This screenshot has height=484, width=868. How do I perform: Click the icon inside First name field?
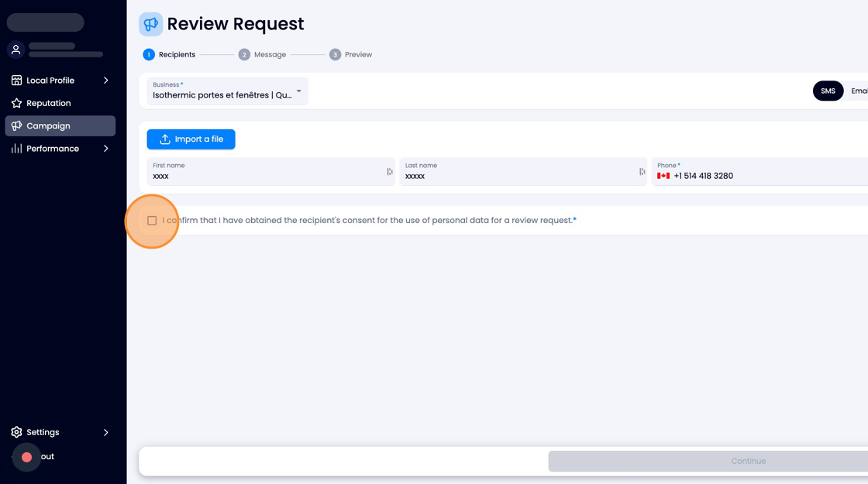click(390, 171)
